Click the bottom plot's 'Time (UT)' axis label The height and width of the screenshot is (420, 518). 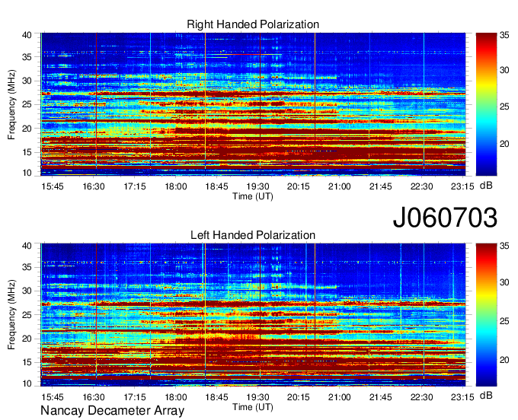coord(253,407)
